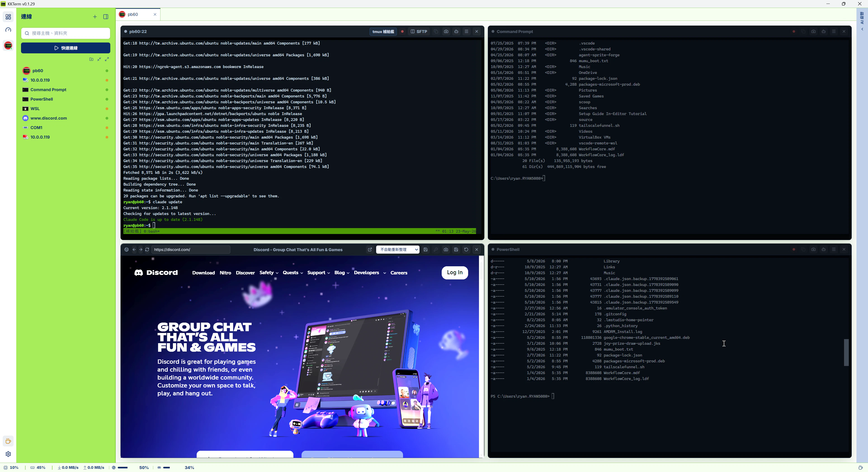
Task: Expand the Developers dropdown on the Discord page
Action: 370,273
